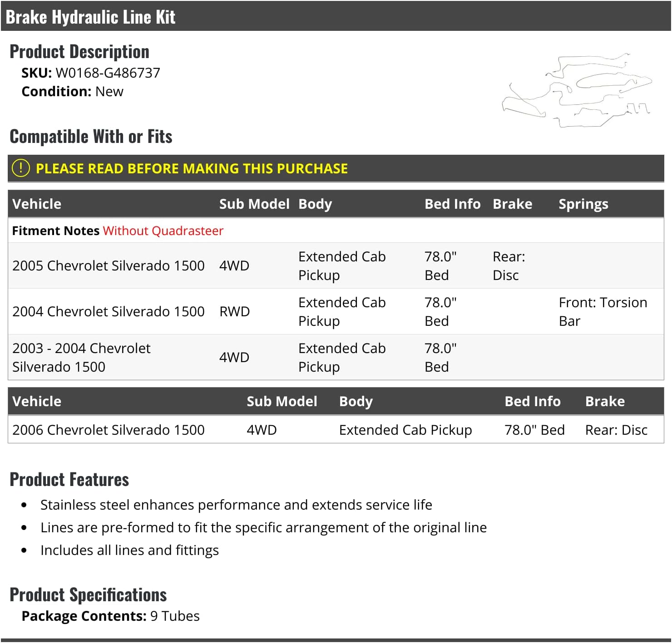Select '4WD' in the 2006 Silverado row
Viewport: 672px width, 643px height.
tap(262, 430)
